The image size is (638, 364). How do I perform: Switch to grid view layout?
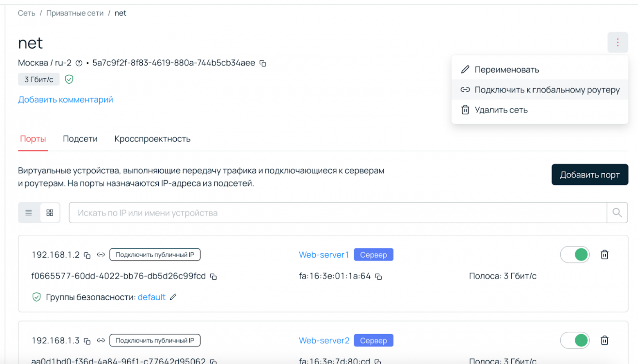point(49,212)
